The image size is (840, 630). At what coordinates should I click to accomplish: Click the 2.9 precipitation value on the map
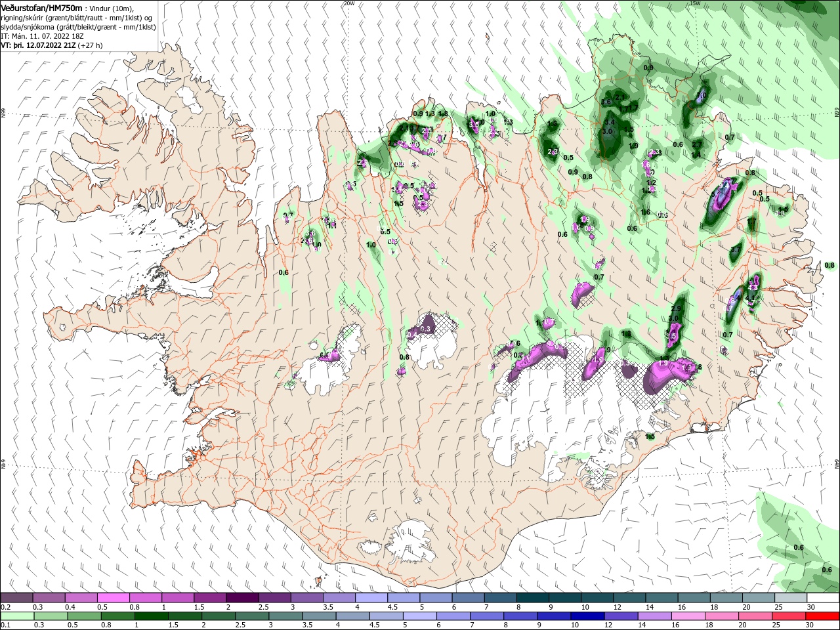tap(677, 308)
